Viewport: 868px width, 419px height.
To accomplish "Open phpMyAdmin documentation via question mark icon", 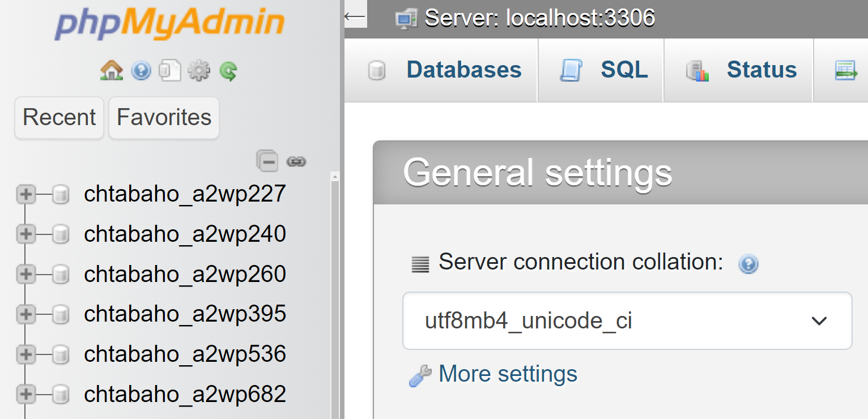I will pos(141,70).
